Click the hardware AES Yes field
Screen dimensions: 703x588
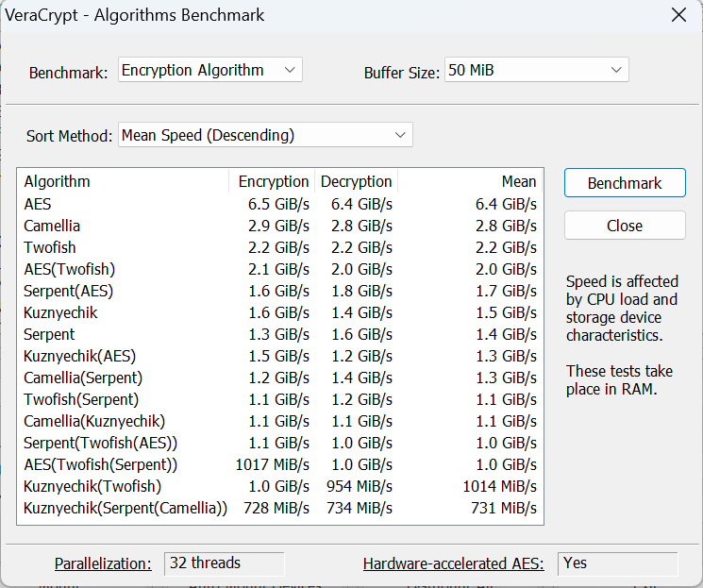[x=617, y=563]
